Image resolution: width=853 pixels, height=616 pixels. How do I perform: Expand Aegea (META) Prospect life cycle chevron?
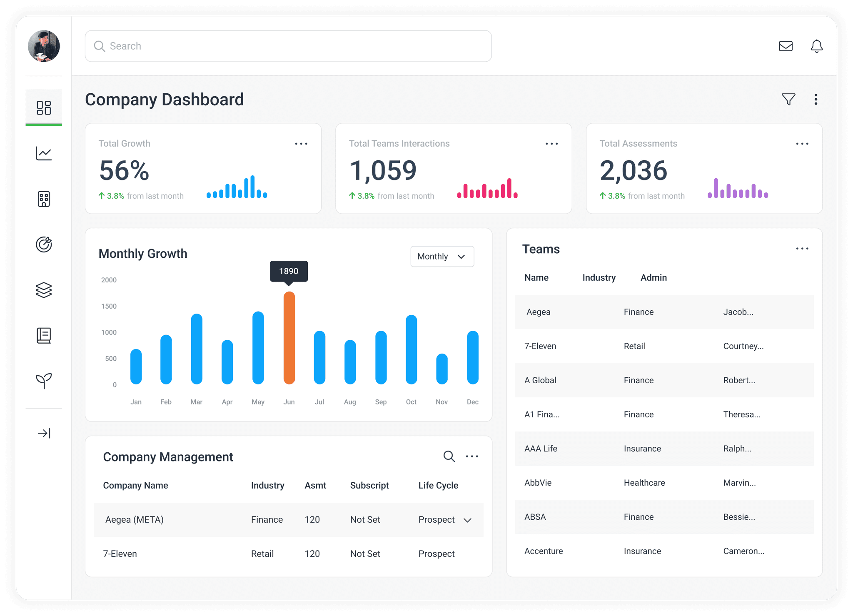467,520
